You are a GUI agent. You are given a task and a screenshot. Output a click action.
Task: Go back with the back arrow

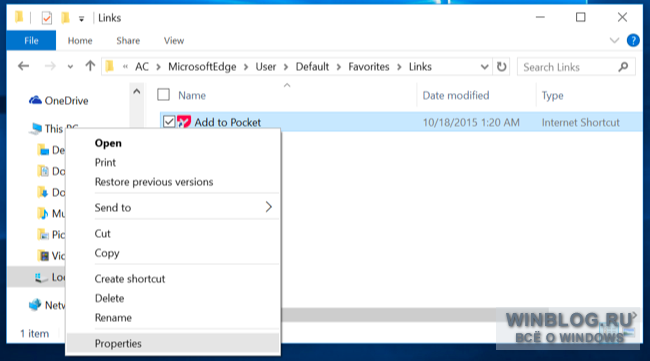pos(24,66)
